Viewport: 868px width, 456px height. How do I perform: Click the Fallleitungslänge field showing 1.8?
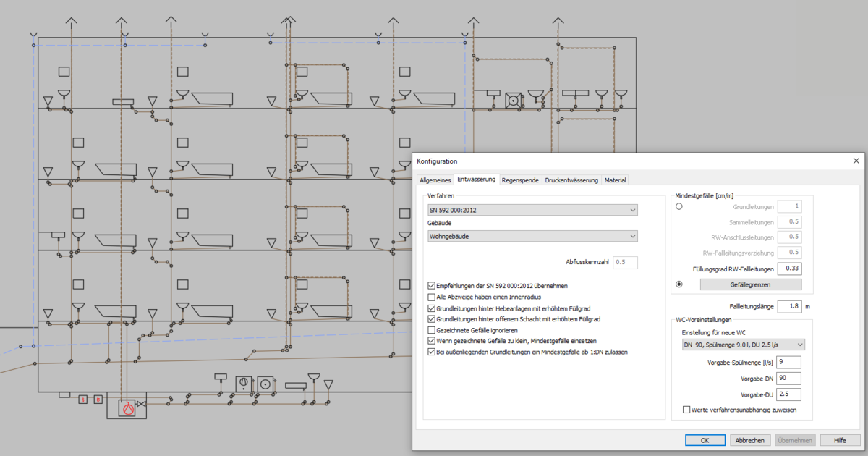click(789, 306)
